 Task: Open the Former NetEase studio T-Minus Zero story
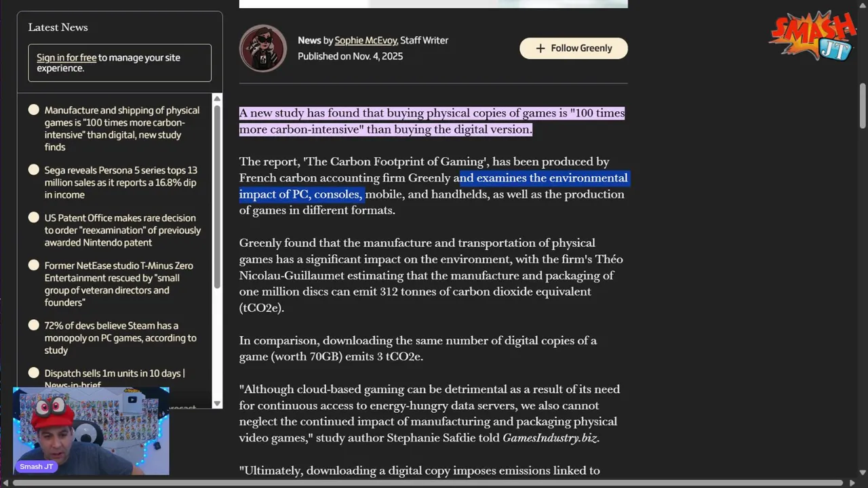[x=119, y=284]
